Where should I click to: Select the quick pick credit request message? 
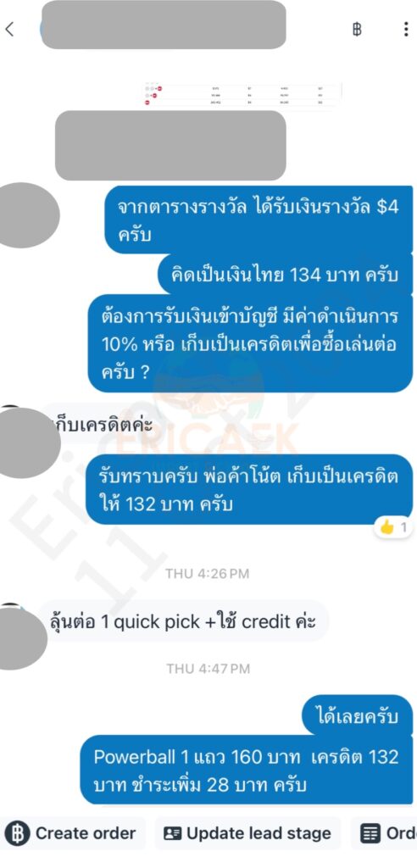(x=184, y=621)
